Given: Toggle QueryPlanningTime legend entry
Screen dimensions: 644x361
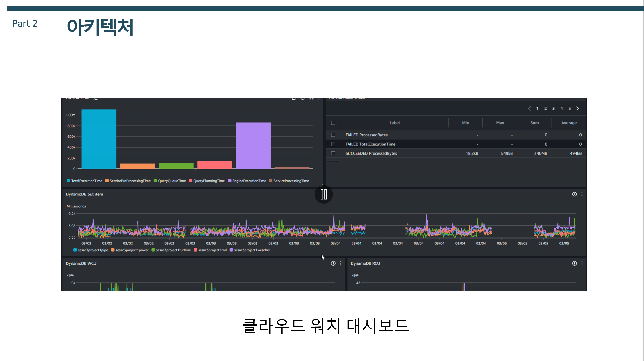Looking at the screenshot, I should pos(207,181).
